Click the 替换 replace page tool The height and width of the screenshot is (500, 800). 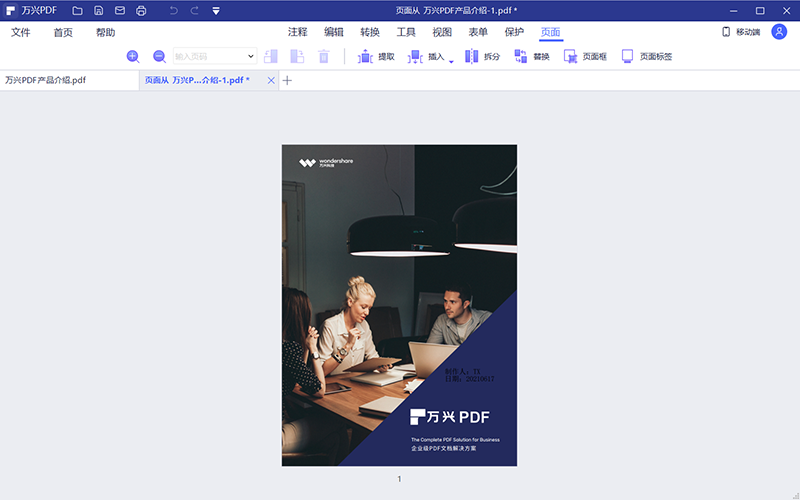[531, 57]
